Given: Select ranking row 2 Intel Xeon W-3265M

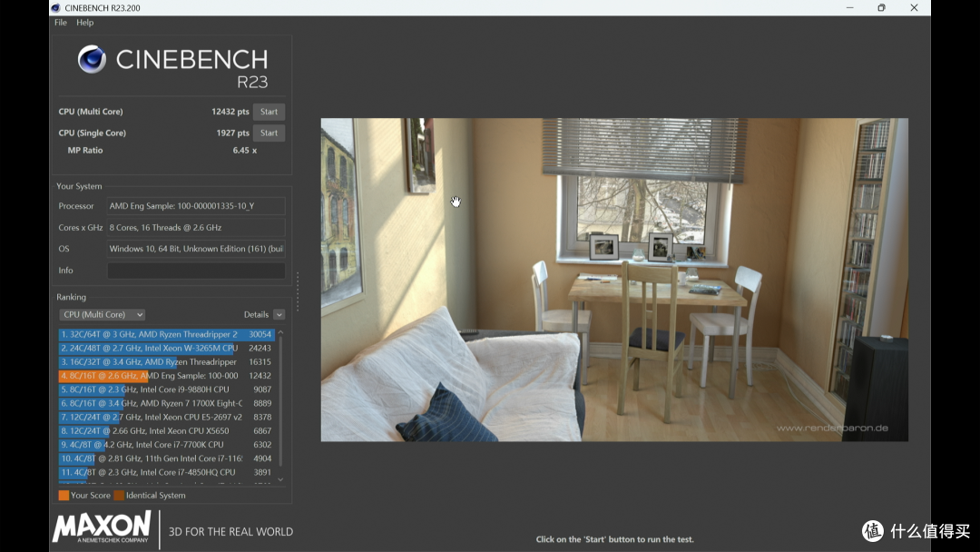Looking at the screenshot, I should tap(166, 349).
